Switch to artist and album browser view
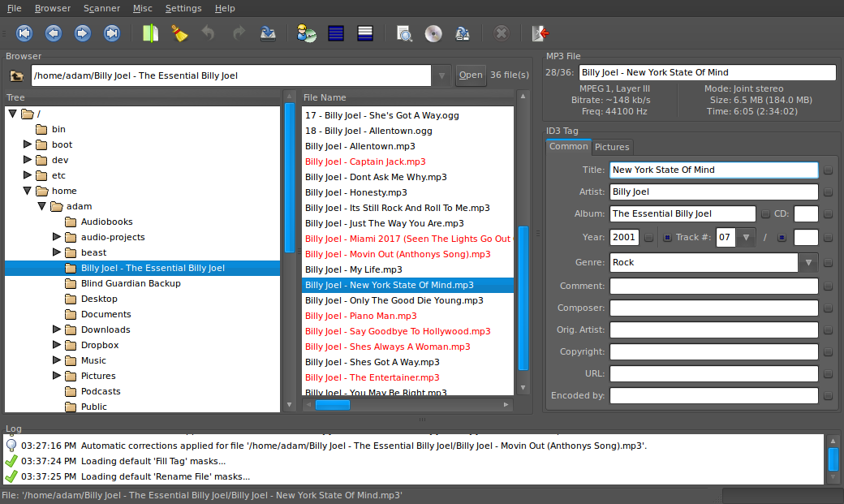Viewport: 844px width, 504px height. (306, 33)
